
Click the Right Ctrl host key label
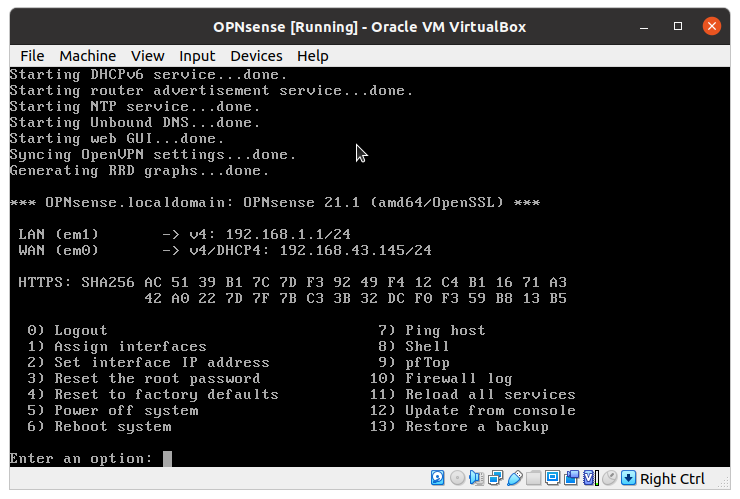tap(672, 479)
